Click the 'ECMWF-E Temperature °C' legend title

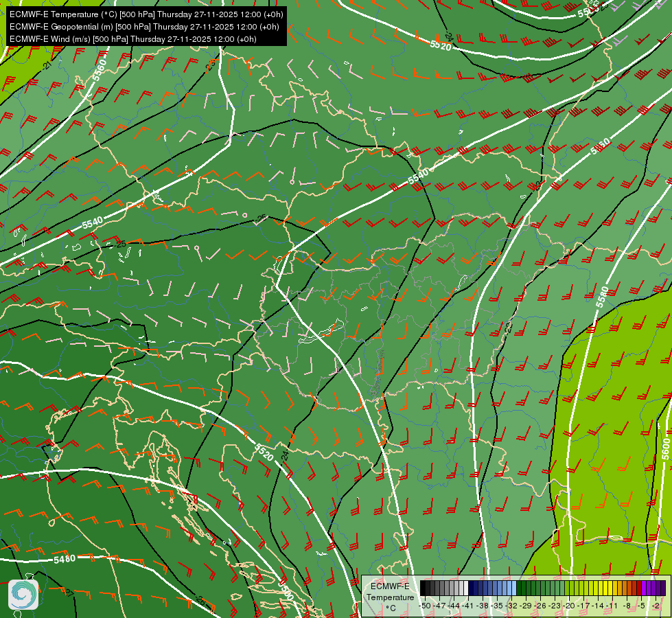tap(390, 597)
